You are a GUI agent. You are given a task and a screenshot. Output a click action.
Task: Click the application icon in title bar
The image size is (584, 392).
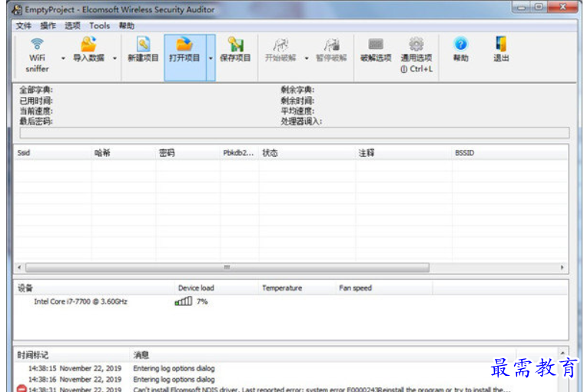point(17,10)
